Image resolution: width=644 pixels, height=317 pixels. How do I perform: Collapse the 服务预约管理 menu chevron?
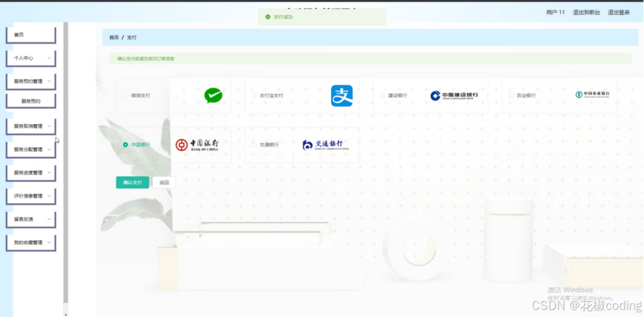tap(49, 81)
